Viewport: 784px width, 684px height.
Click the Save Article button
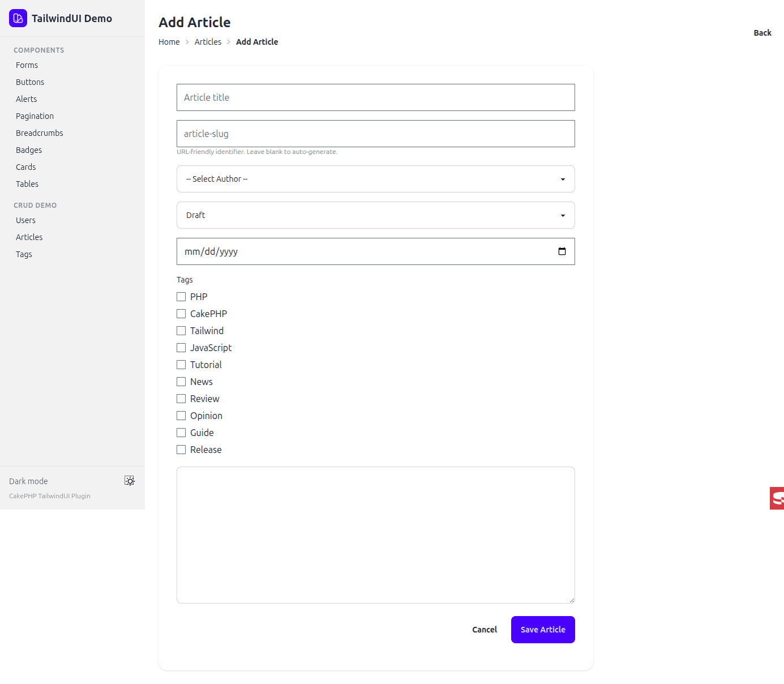click(x=543, y=630)
